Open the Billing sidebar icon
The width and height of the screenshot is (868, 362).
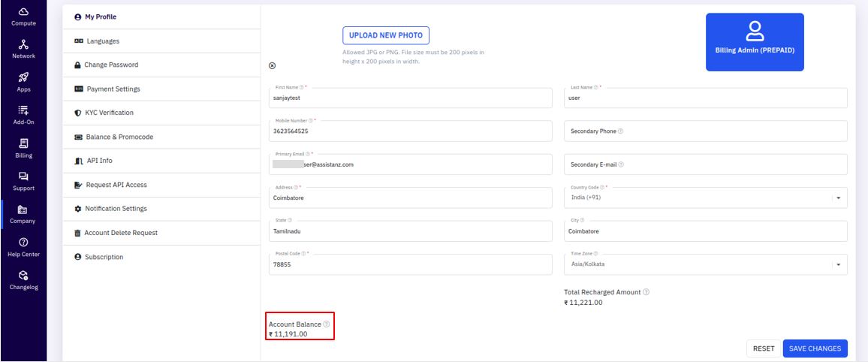click(24, 143)
